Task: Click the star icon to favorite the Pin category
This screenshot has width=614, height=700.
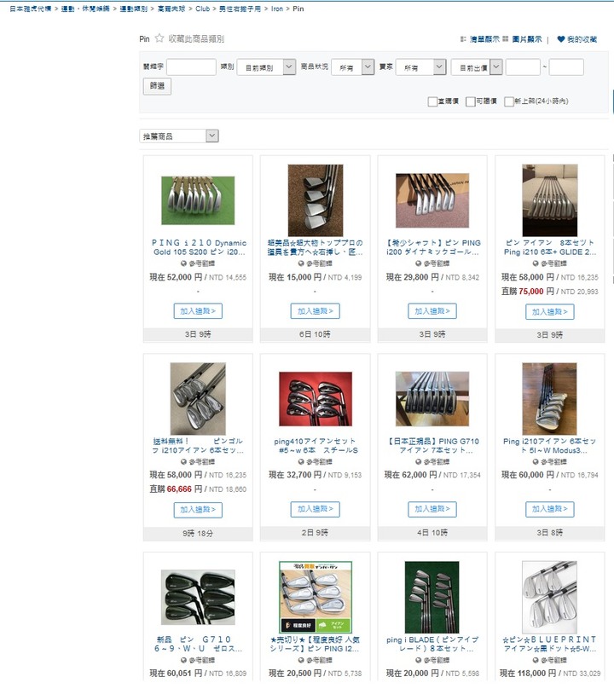Action: tap(159, 38)
